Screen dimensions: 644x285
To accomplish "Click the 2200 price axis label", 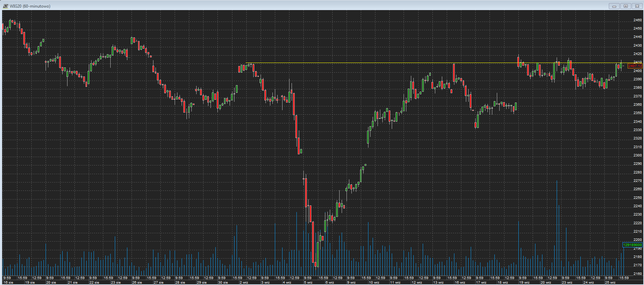I will pos(638,240).
